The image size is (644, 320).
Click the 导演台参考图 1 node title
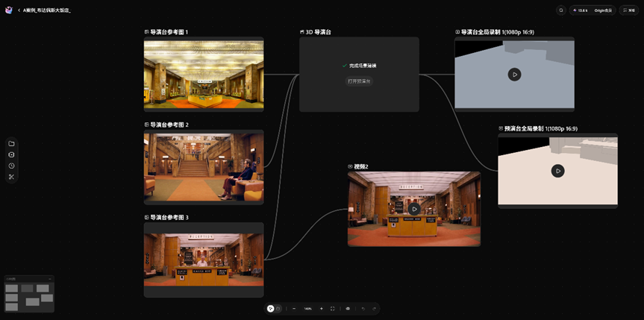pyautogui.click(x=169, y=31)
